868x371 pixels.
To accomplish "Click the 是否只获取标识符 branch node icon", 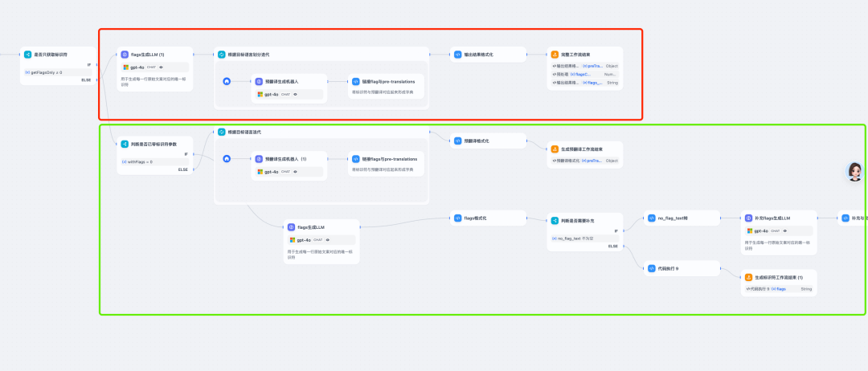I will click(27, 54).
